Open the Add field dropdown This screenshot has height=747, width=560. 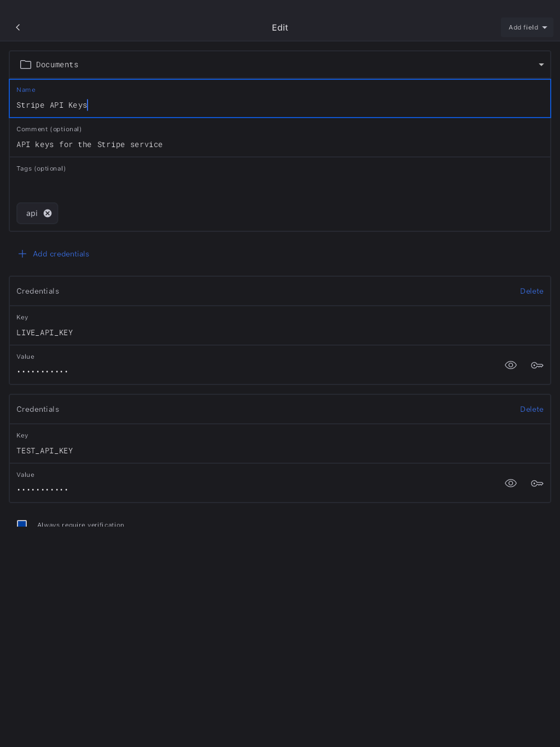pos(527,27)
